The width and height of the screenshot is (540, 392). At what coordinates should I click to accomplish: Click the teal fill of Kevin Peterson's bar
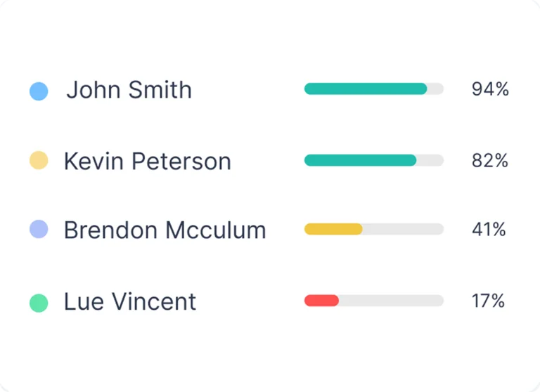(360, 160)
